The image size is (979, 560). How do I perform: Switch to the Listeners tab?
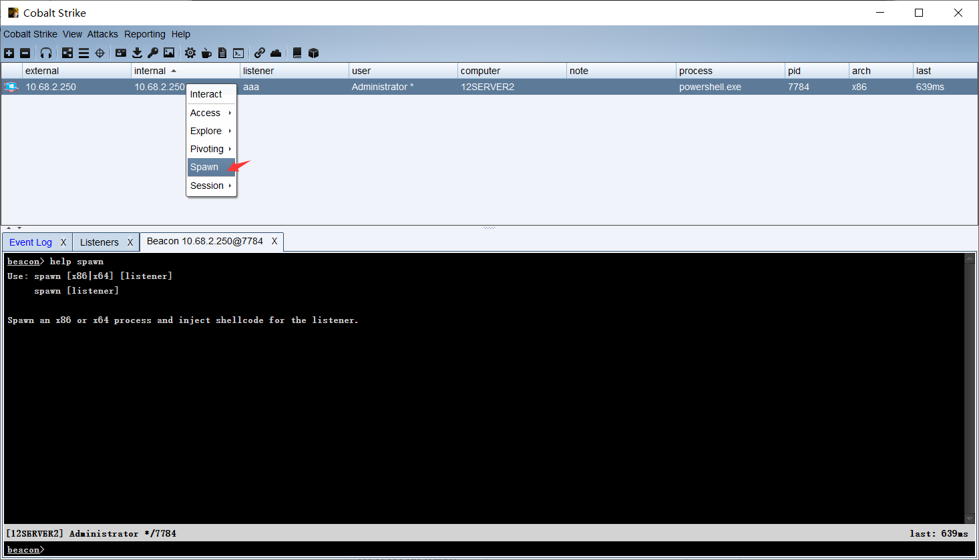point(100,242)
